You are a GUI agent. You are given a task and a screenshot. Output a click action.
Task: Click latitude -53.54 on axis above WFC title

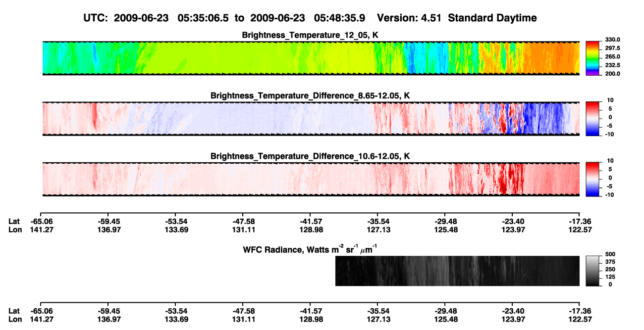click(176, 221)
